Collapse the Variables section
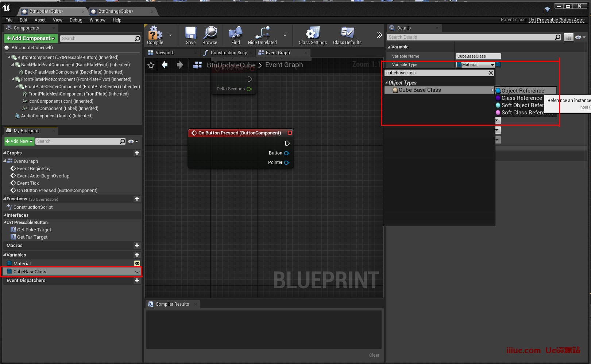 5,255
